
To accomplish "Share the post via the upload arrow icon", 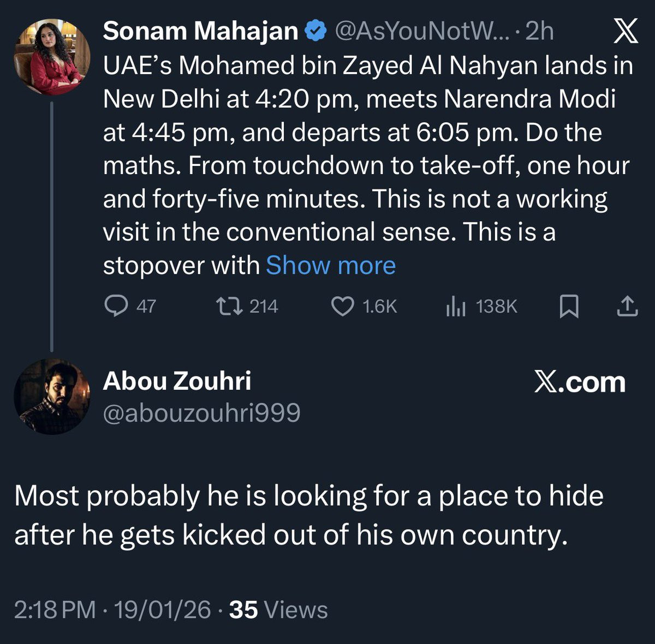I will tap(627, 306).
